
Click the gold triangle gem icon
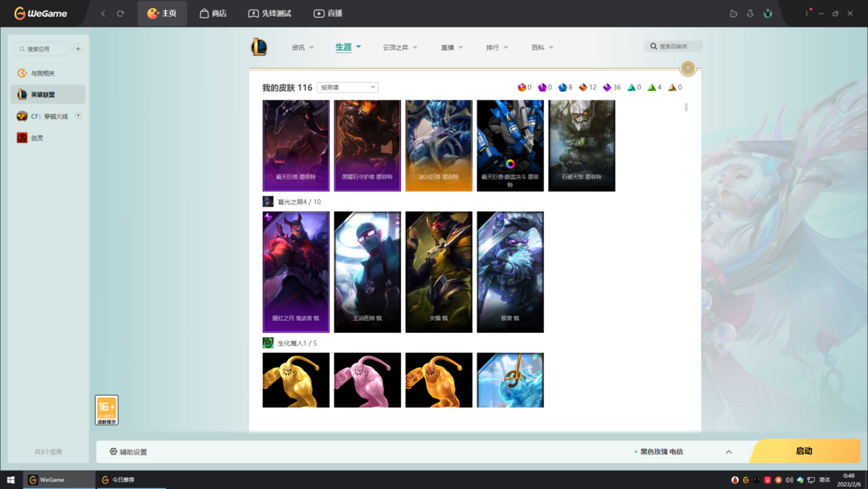coord(672,88)
